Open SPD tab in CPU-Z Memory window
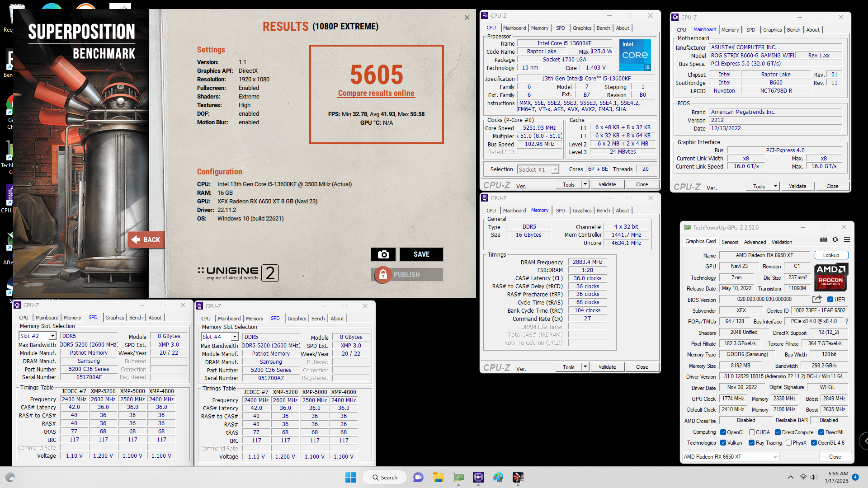This screenshot has height=488, width=868. 560,211
